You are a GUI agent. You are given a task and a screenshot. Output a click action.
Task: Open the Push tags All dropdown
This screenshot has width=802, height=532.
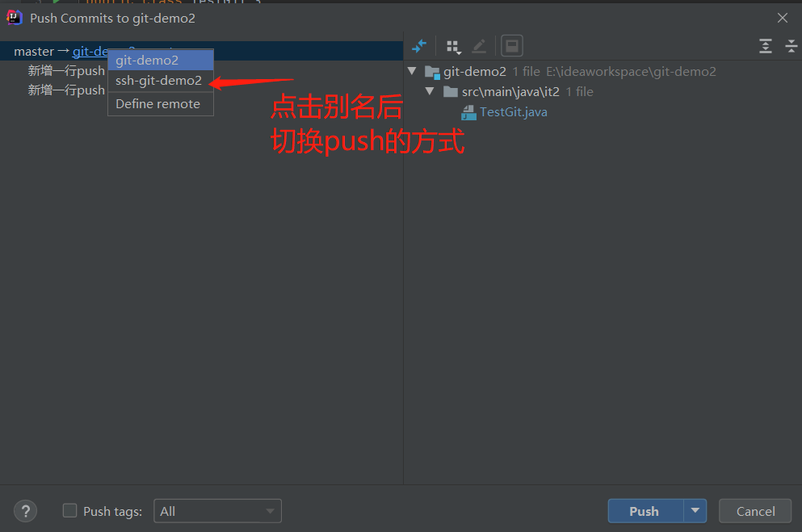(217, 511)
